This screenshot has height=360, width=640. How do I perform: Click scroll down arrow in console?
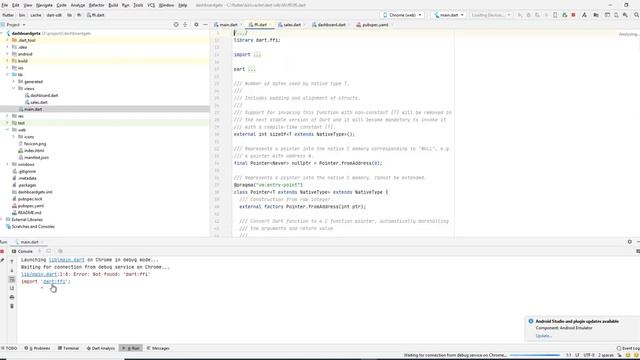pyautogui.click(x=12, y=270)
